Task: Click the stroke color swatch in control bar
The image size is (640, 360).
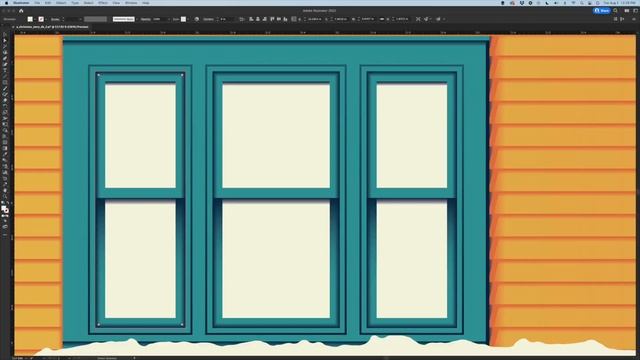Action: 41,19
